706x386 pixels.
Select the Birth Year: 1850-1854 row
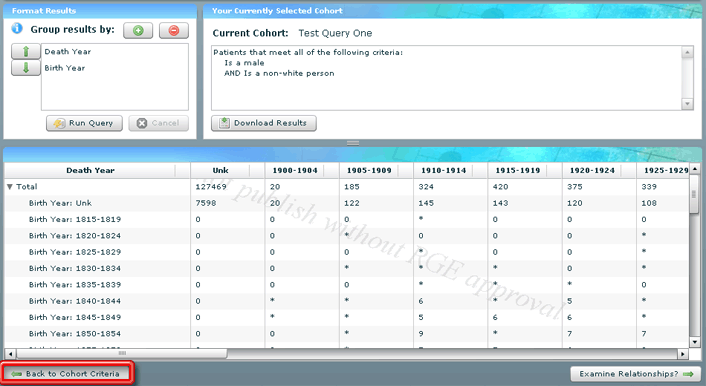[x=347, y=334]
